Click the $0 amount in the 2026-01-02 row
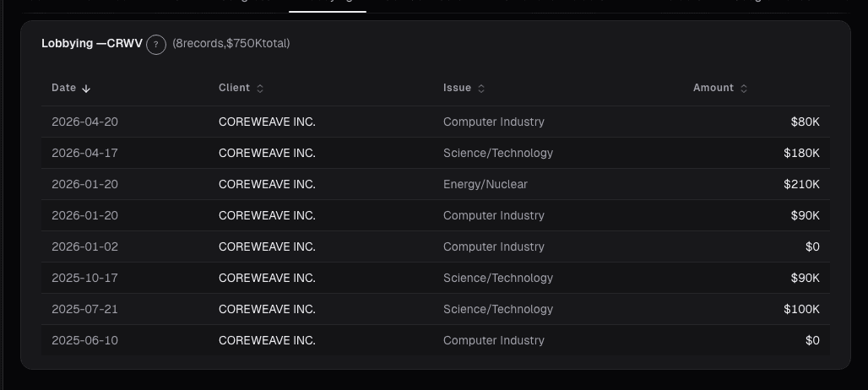This screenshot has width=868, height=390. (812, 246)
